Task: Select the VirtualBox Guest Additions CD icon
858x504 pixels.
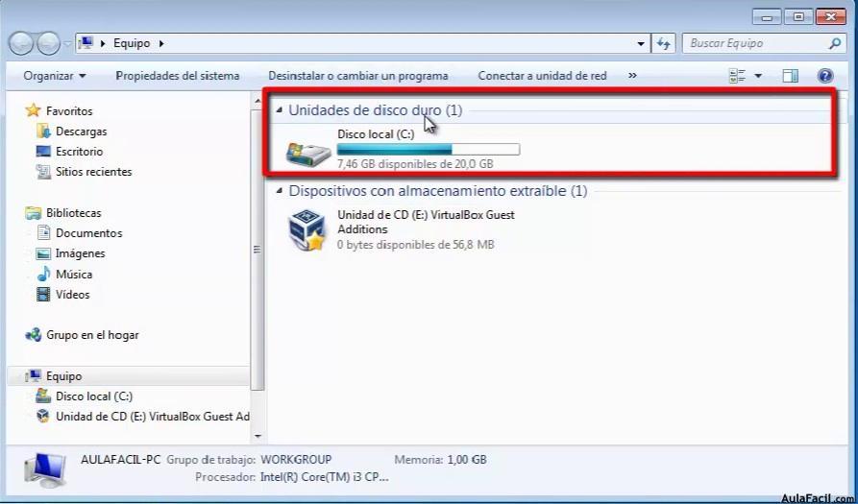Action: click(x=306, y=230)
